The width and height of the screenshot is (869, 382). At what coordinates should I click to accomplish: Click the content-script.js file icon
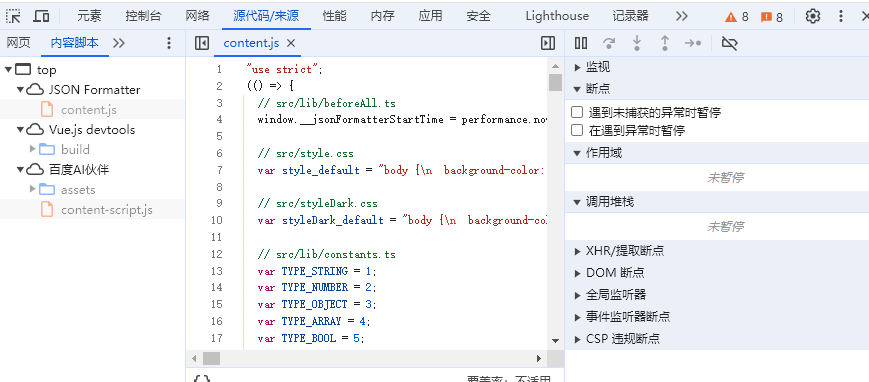(x=48, y=210)
